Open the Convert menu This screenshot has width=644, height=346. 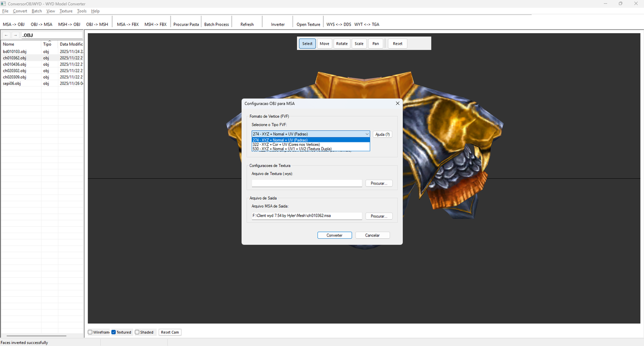point(20,11)
